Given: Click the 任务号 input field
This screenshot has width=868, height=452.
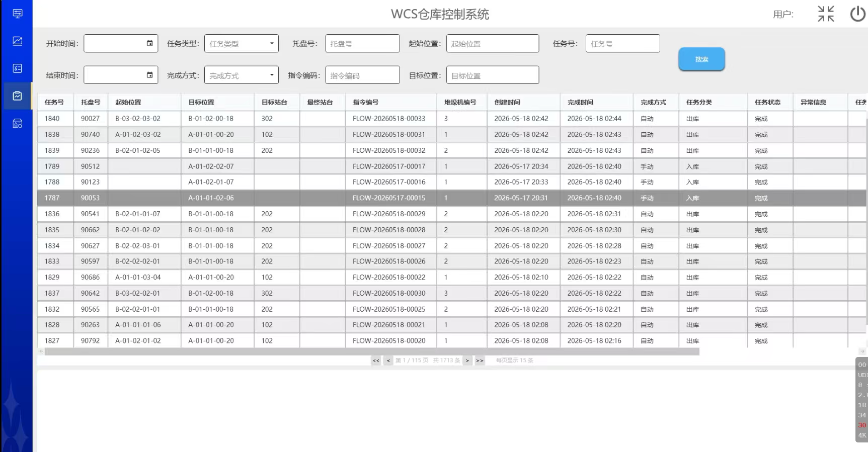Looking at the screenshot, I should 623,43.
